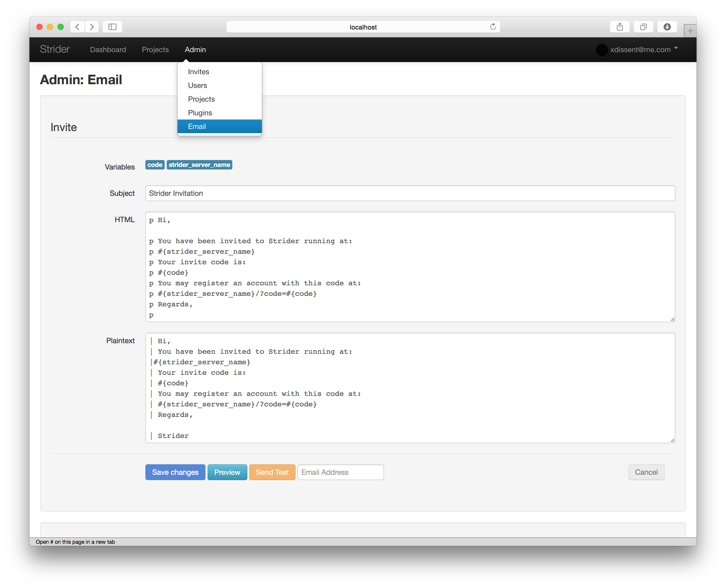Open the downloads icon in the toolbar
This screenshot has height=588, width=726.
(x=667, y=27)
